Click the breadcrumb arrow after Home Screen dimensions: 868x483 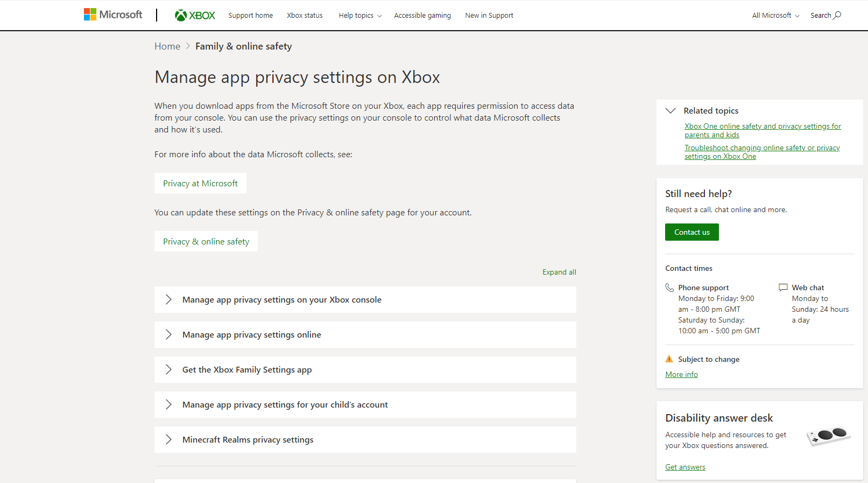click(188, 46)
